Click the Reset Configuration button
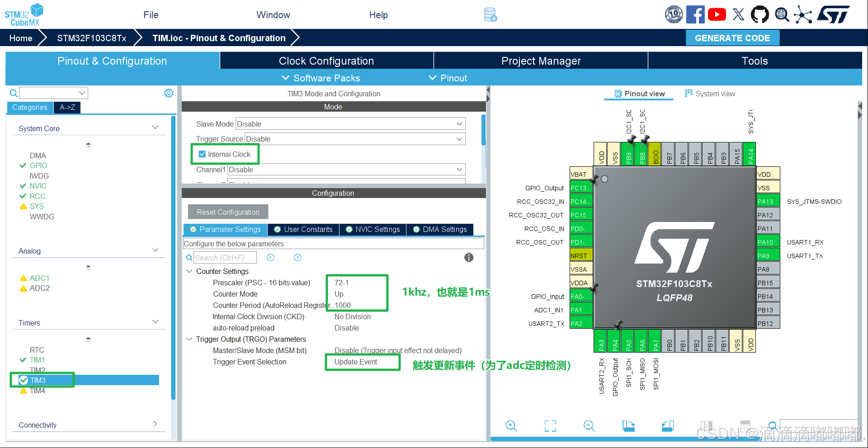 click(228, 212)
